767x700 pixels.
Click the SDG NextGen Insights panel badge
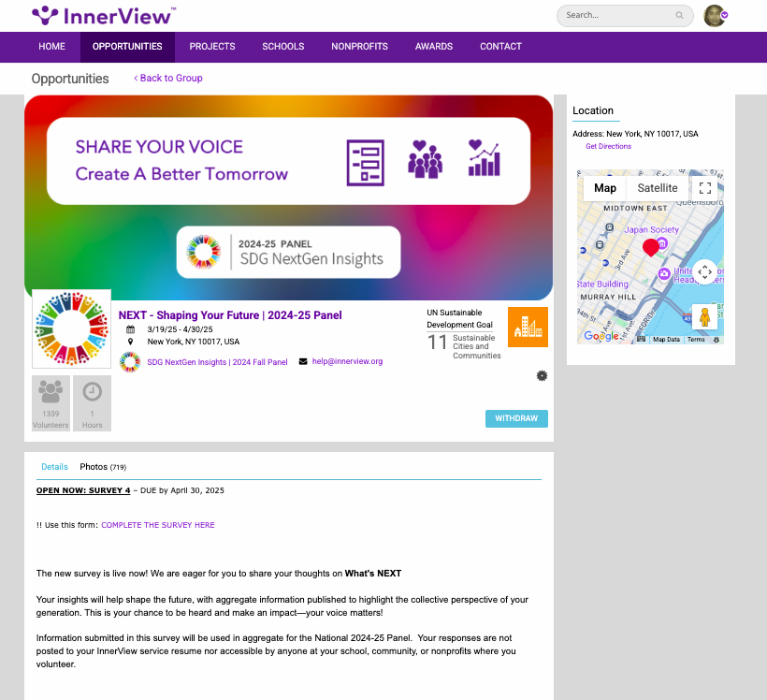289,252
